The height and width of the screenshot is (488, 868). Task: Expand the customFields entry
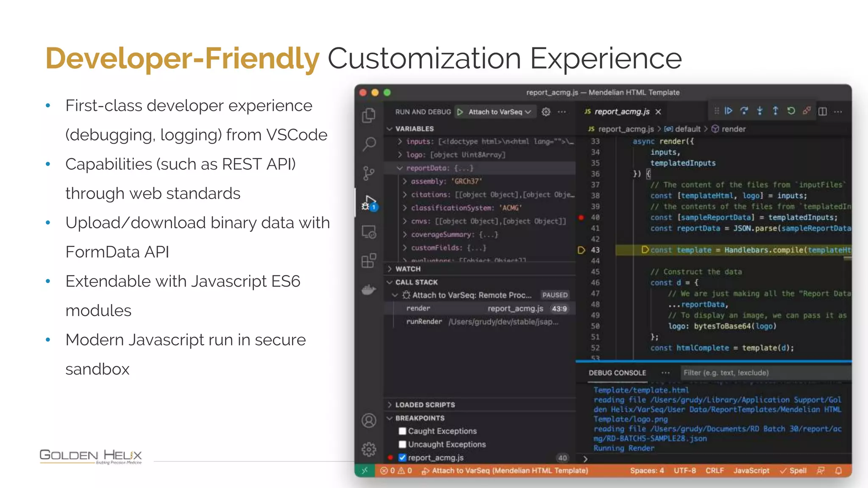pyautogui.click(x=405, y=248)
